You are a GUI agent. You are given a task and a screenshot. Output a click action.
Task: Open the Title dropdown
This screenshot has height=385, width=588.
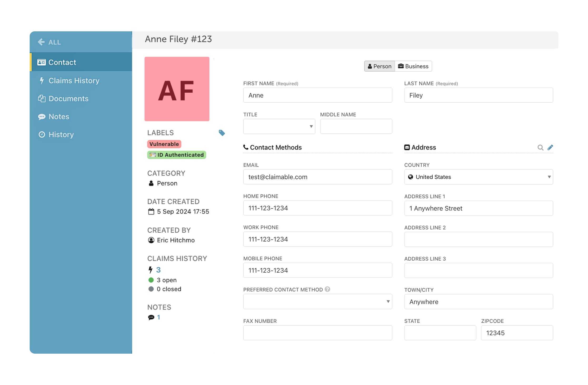pyautogui.click(x=279, y=126)
